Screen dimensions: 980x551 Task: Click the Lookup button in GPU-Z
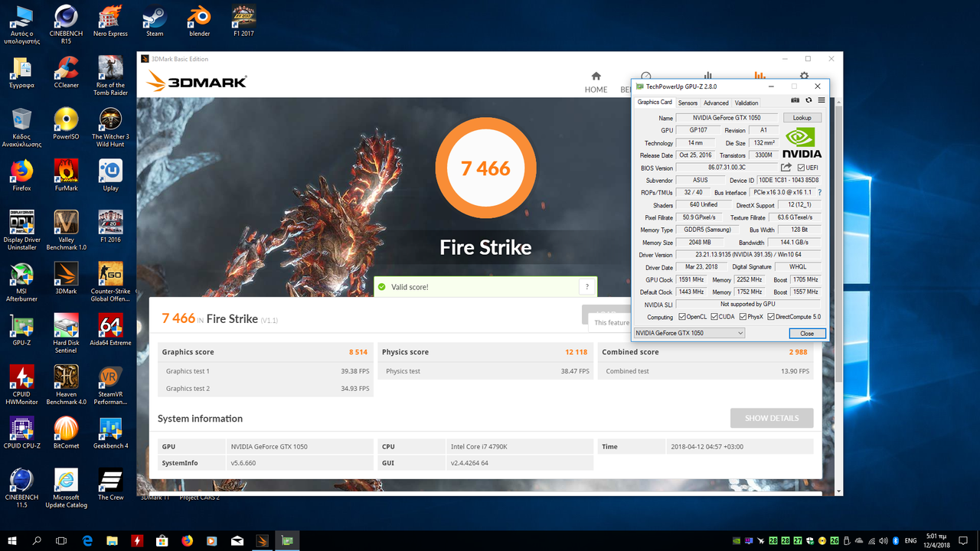pos(802,118)
